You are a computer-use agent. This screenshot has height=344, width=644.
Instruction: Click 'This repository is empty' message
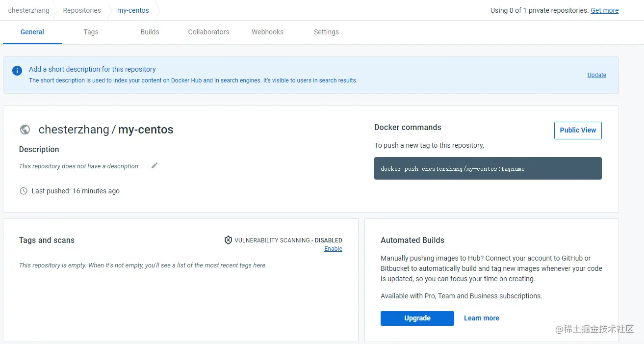click(x=143, y=265)
